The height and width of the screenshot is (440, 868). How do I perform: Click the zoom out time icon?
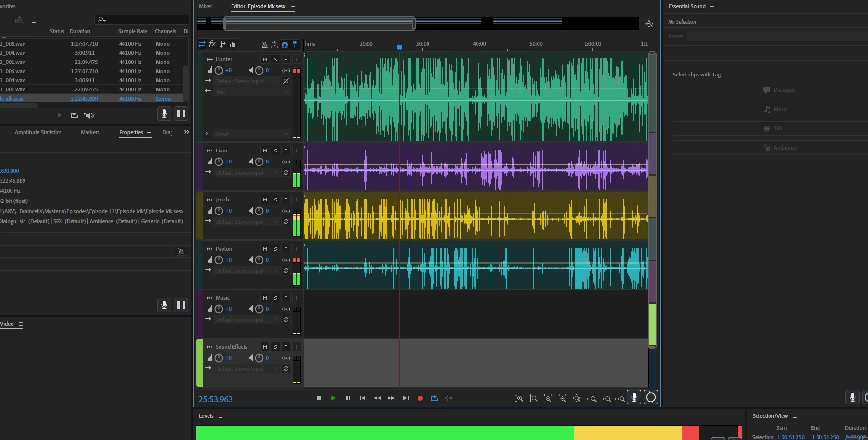pos(562,399)
